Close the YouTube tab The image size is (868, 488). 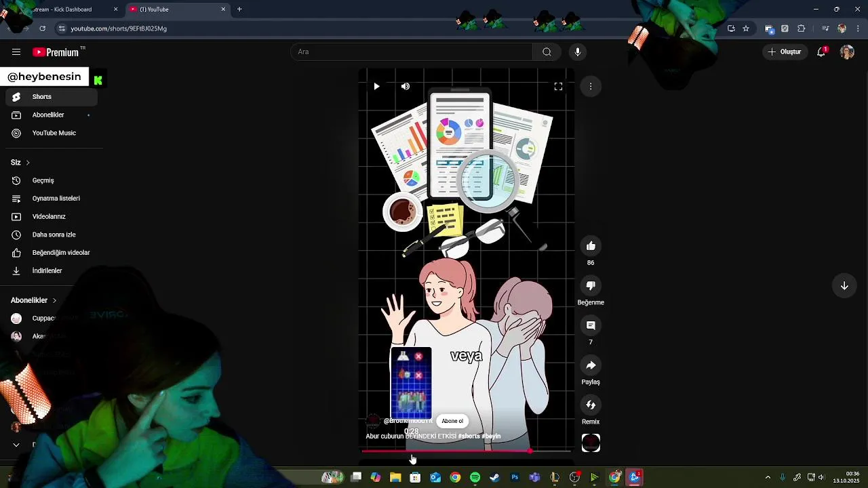coord(223,9)
